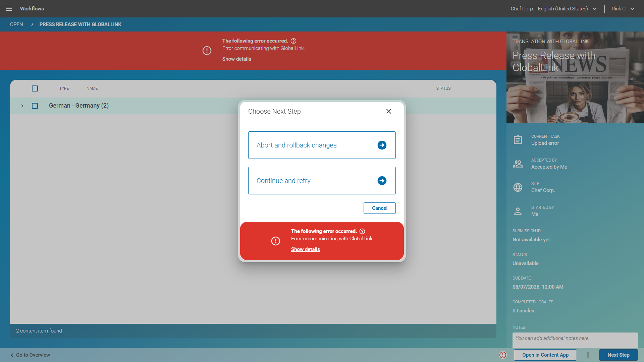644x362 pixels.
Task: Click the 'Unavailable' status value
Action: click(x=526, y=263)
